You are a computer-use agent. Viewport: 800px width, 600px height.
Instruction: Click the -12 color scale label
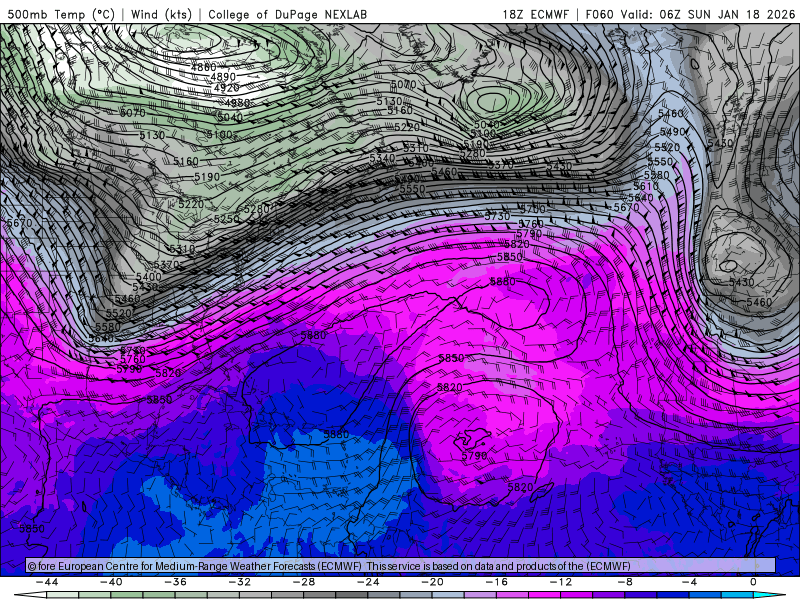(561, 582)
